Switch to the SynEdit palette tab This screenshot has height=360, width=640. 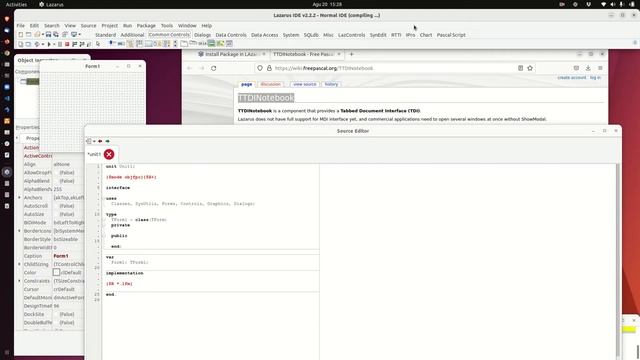point(378,35)
